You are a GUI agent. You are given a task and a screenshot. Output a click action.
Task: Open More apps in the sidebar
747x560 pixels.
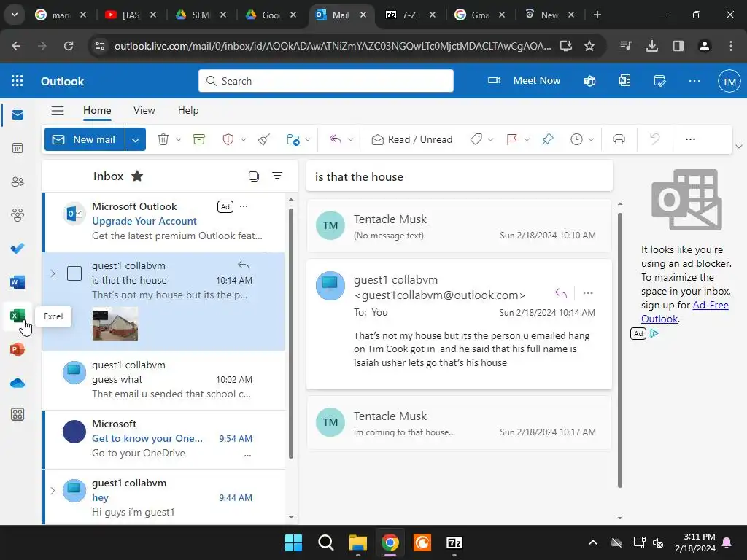point(18,414)
